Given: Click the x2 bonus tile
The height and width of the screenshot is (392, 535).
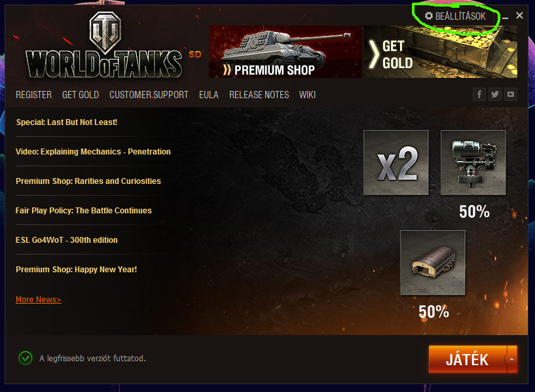Looking at the screenshot, I should pyautogui.click(x=396, y=162).
